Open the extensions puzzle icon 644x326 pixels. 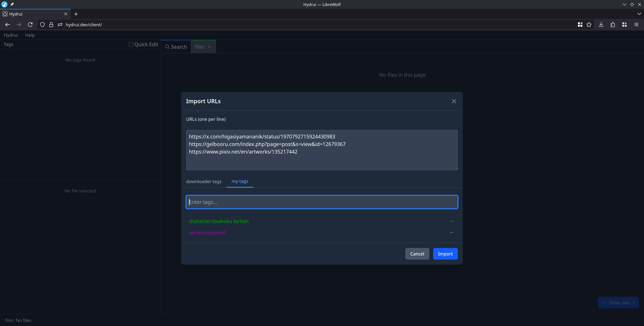point(613,25)
